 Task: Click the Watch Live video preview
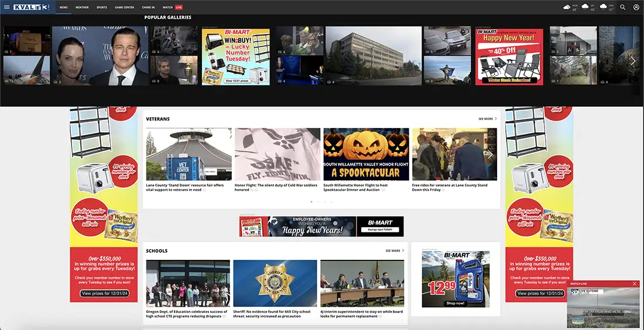(604, 307)
